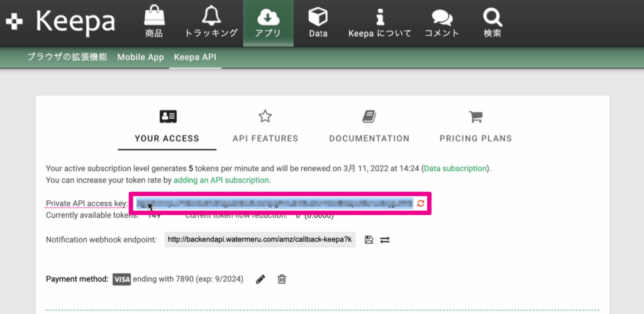Go to Mobile App submenu item

pyautogui.click(x=140, y=57)
